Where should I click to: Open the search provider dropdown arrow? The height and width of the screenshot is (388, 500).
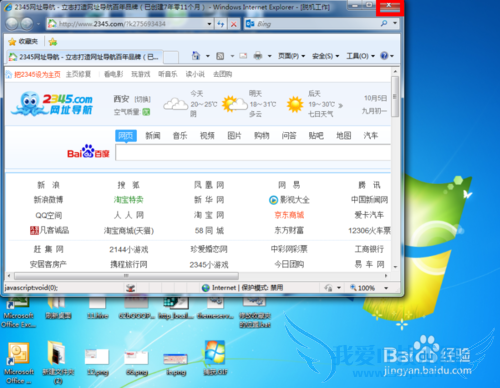(395, 23)
